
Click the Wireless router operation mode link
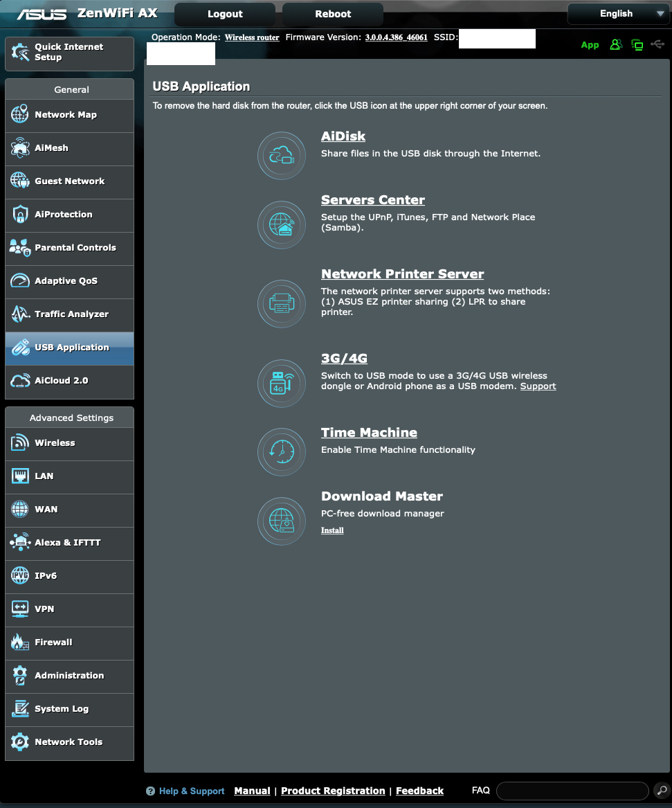coord(252,37)
